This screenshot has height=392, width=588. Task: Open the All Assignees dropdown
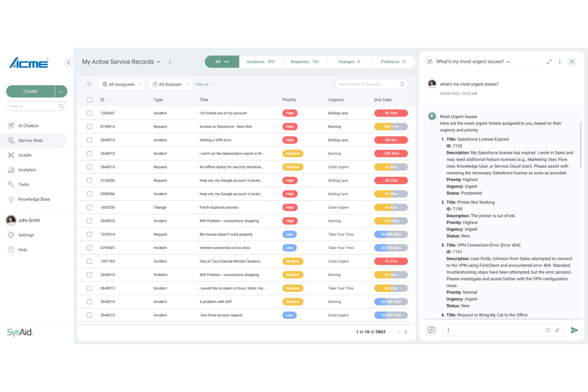122,84
